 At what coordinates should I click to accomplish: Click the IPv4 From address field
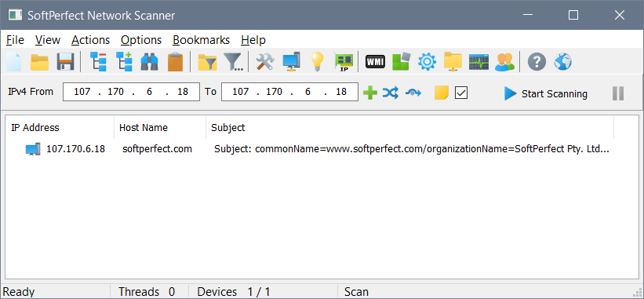pyautogui.click(x=132, y=92)
